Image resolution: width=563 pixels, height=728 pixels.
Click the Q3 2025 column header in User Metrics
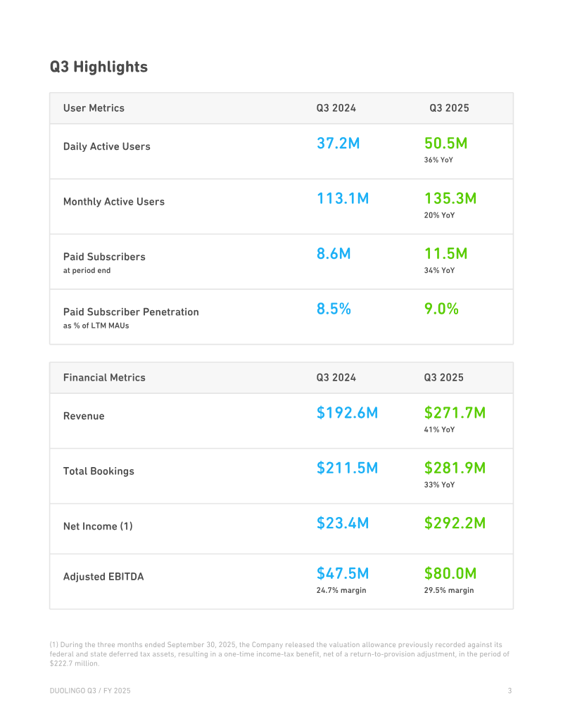point(449,108)
